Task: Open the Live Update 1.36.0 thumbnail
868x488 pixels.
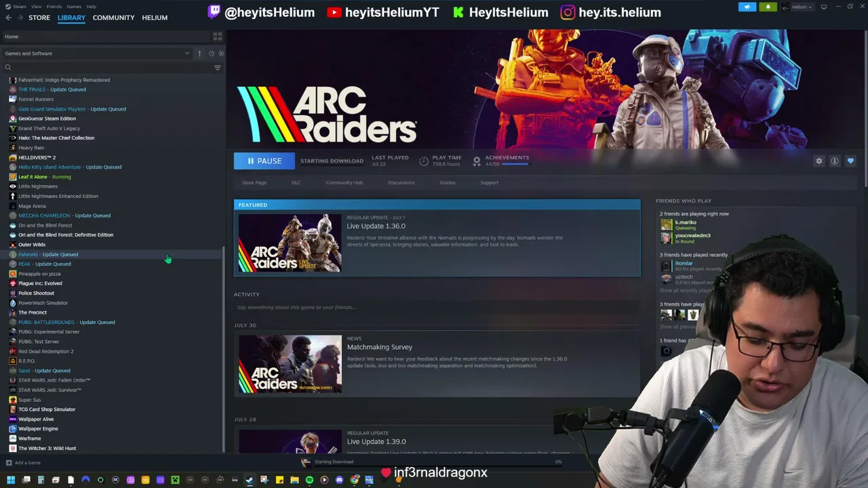Action: [290, 243]
